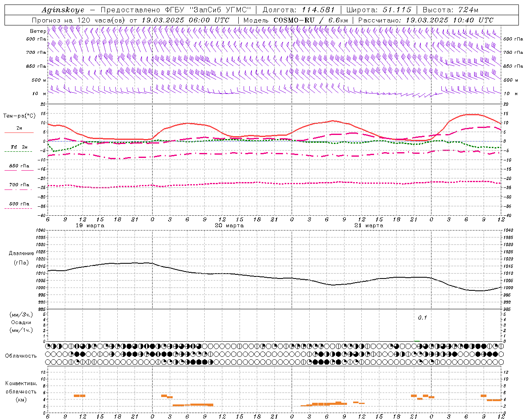
Task: Select the 500 м wind level label on the left
Action: tap(39, 80)
